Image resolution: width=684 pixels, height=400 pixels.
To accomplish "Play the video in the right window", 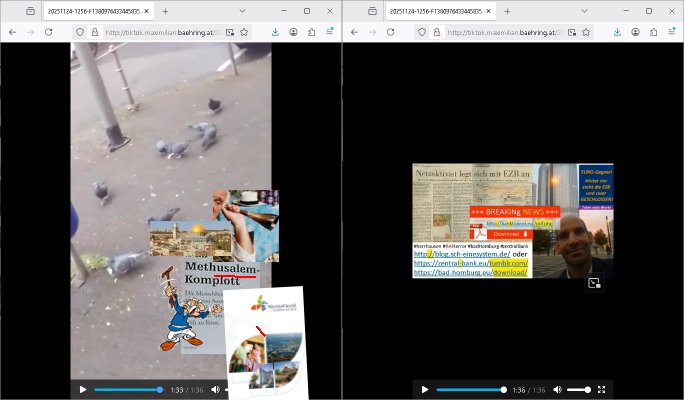I will point(425,389).
